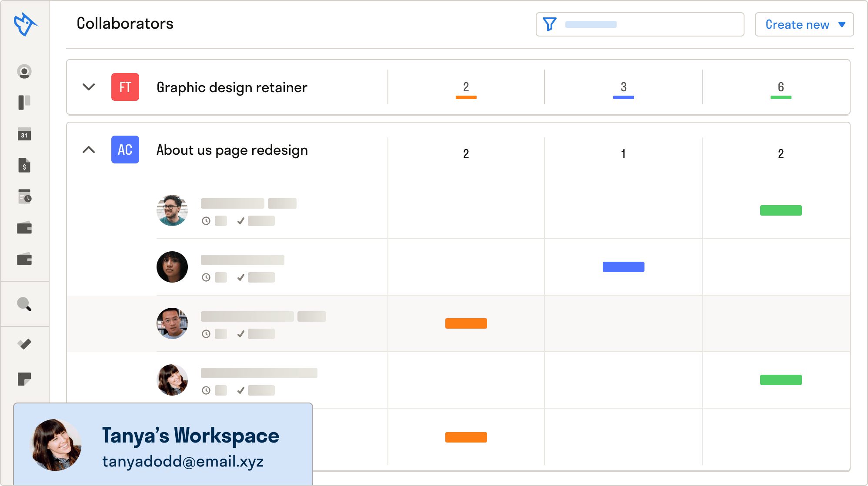
Task: Collapse the About us page redesign row
Action: pos(89,150)
